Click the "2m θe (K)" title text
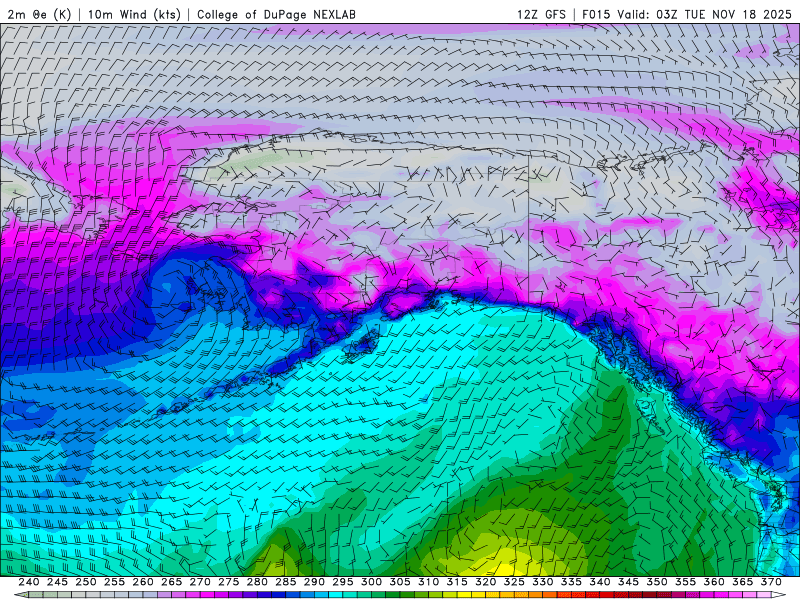The height and width of the screenshot is (600, 800). (x=39, y=14)
